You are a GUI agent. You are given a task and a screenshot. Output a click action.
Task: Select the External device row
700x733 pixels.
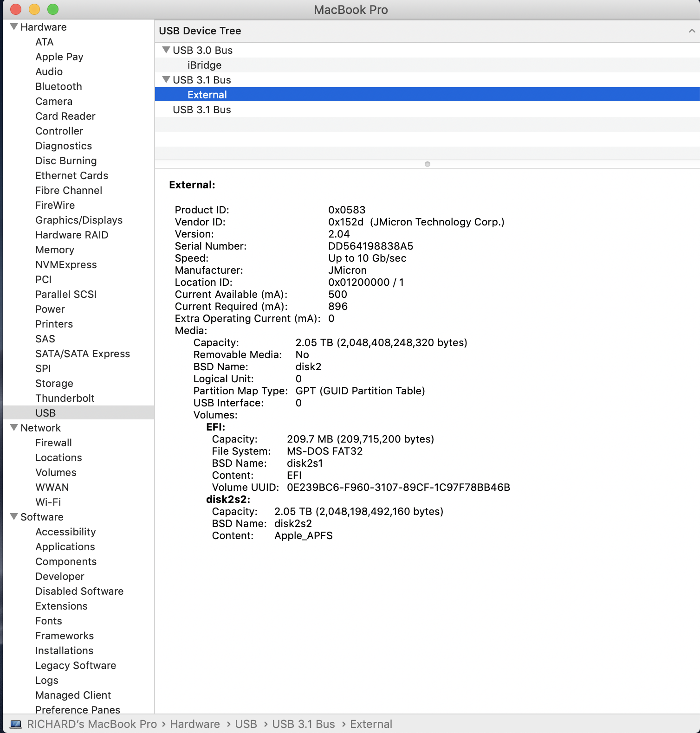(x=427, y=95)
